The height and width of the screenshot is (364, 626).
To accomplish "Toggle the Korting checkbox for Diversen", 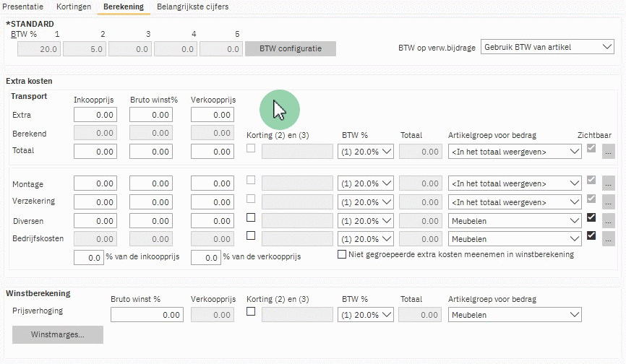I will (x=251, y=217).
